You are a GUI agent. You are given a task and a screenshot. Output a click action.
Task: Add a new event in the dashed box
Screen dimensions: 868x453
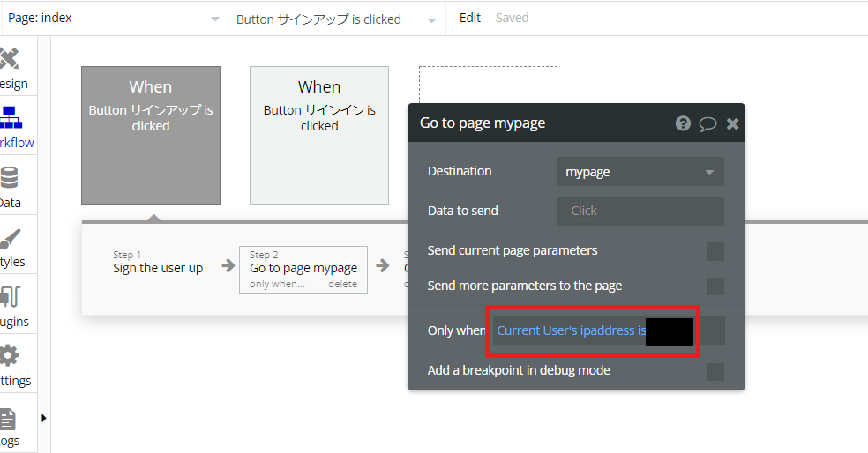(x=488, y=85)
